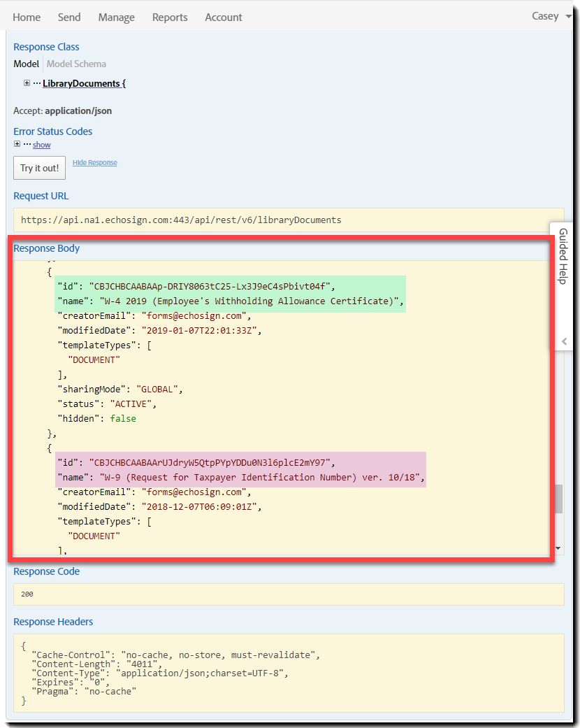The height and width of the screenshot is (728, 580).
Task: Click the Cache-Control header line
Action: [x=176, y=655]
